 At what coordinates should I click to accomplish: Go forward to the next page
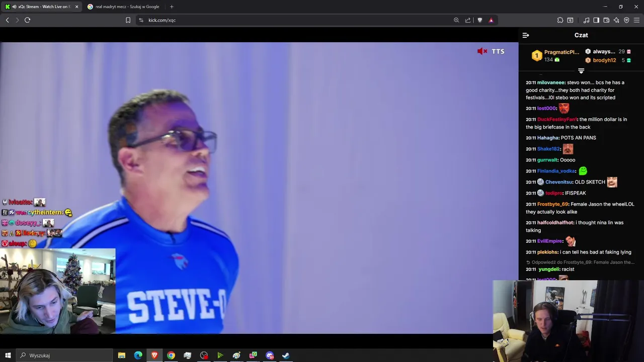(x=17, y=20)
